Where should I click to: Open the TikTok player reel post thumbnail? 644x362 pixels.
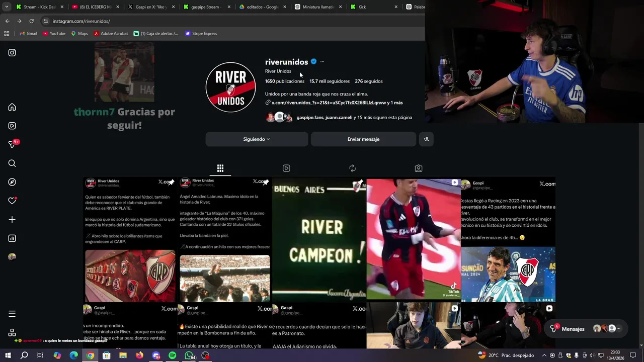coord(414,239)
